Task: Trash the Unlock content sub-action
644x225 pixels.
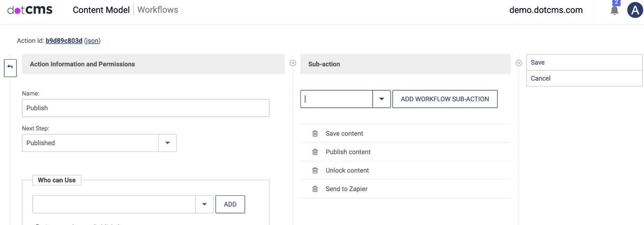Action: pos(315,171)
